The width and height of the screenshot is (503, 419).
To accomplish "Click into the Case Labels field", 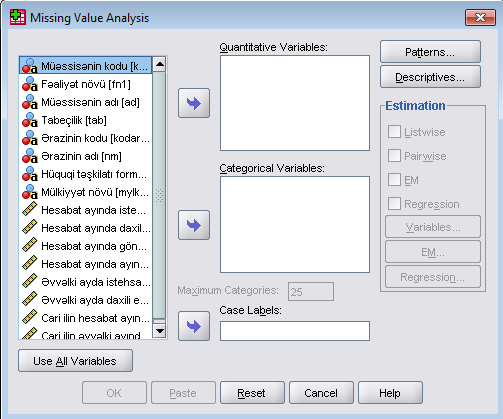I will pyautogui.click(x=295, y=331).
